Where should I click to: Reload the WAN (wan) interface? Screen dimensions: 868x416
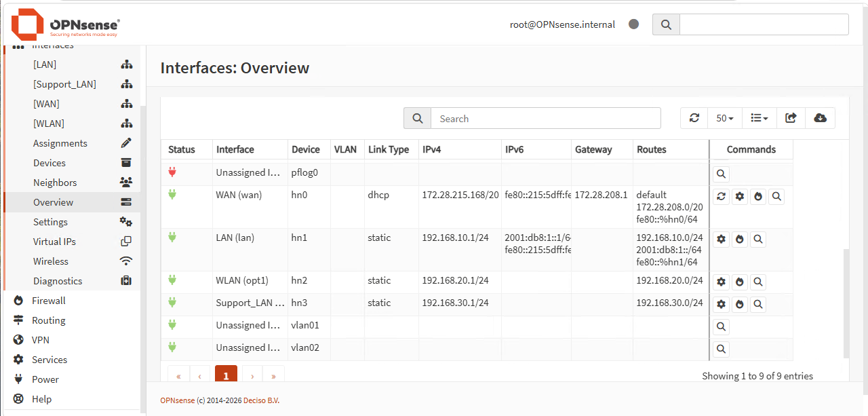coord(722,197)
